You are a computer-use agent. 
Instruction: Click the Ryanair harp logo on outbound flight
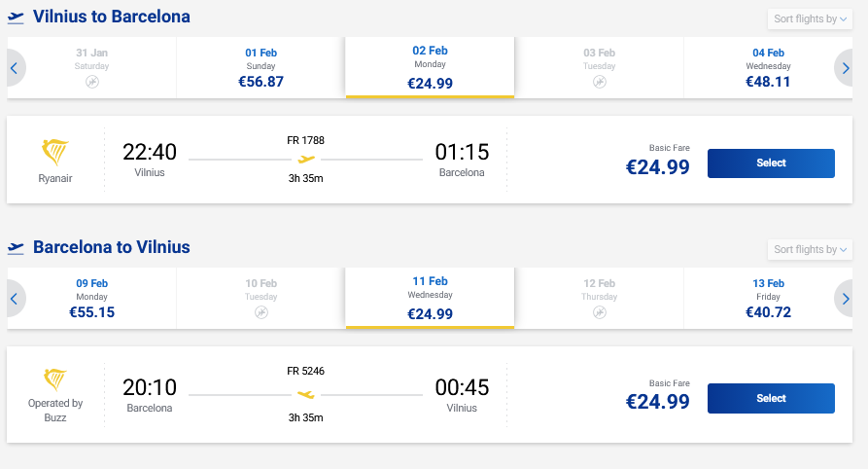click(x=55, y=153)
